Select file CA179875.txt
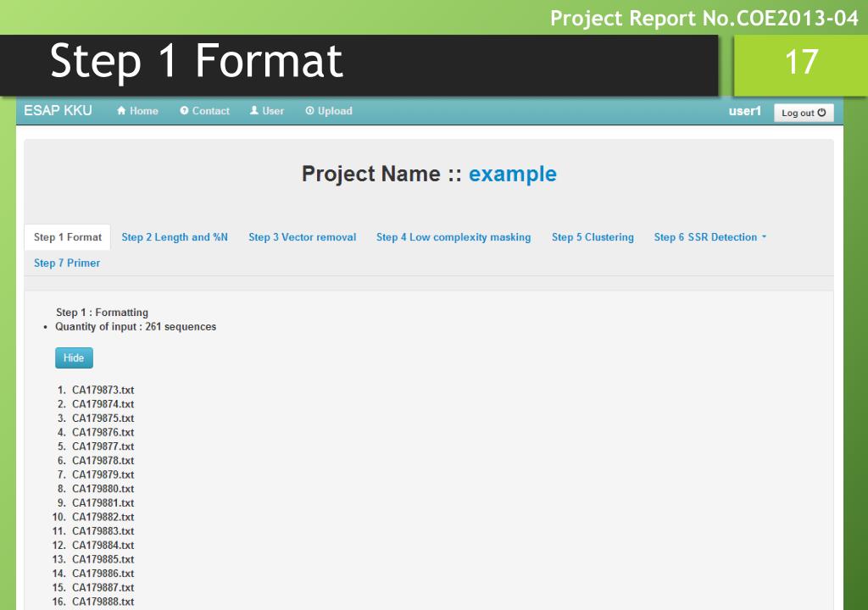Viewport: 868px width, 610px height. [103, 418]
